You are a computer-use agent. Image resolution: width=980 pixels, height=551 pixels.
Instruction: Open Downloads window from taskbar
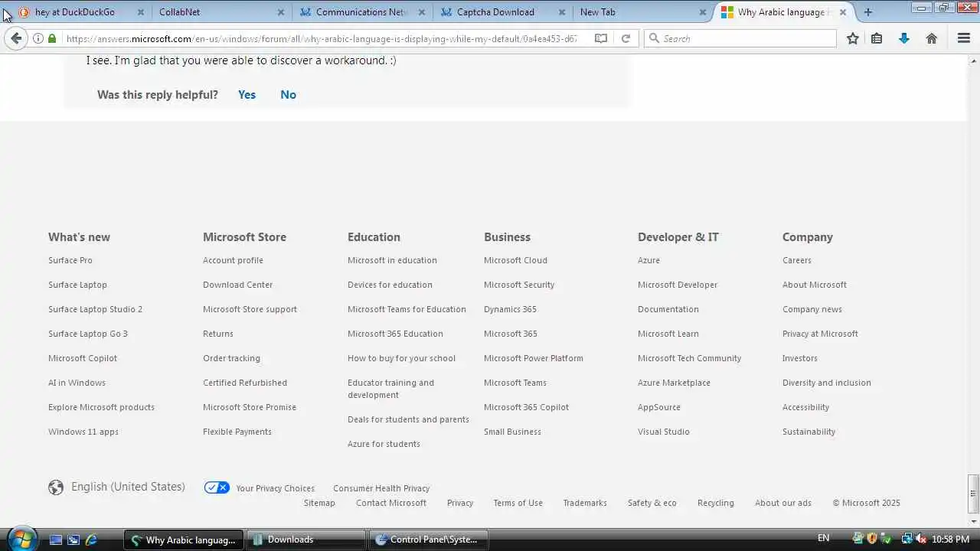306,540
